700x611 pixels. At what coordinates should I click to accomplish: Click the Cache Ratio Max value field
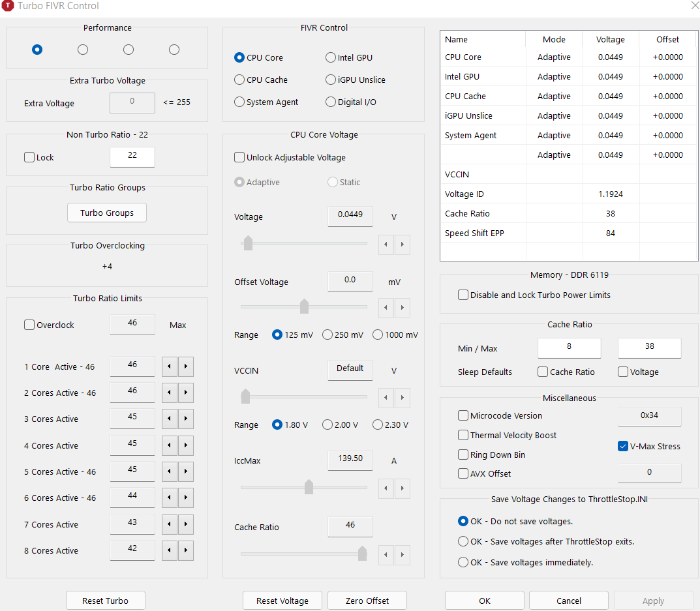[x=650, y=348]
